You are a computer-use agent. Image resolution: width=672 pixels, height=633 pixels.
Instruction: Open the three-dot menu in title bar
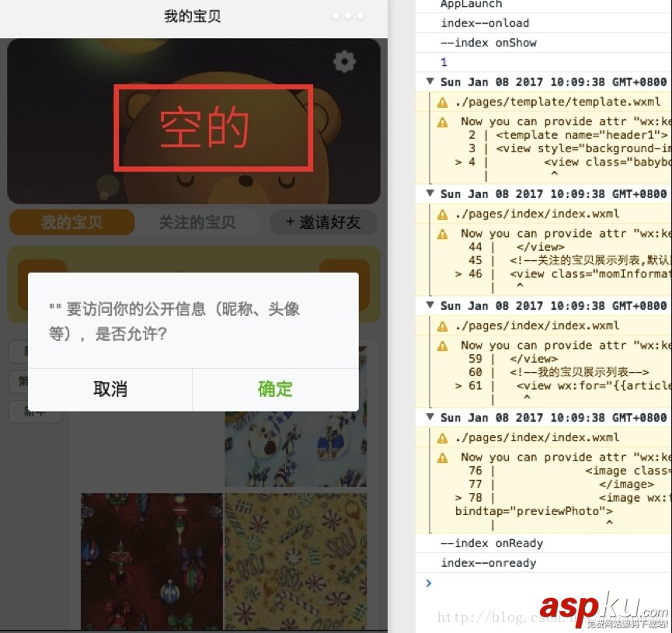tap(348, 16)
